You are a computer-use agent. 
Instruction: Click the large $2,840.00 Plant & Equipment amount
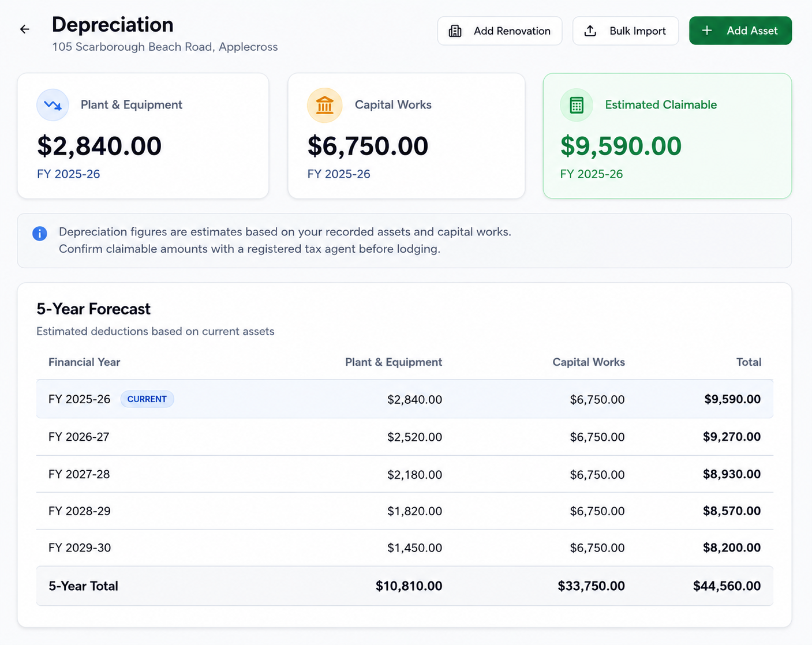pyautogui.click(x=99, y=146)
